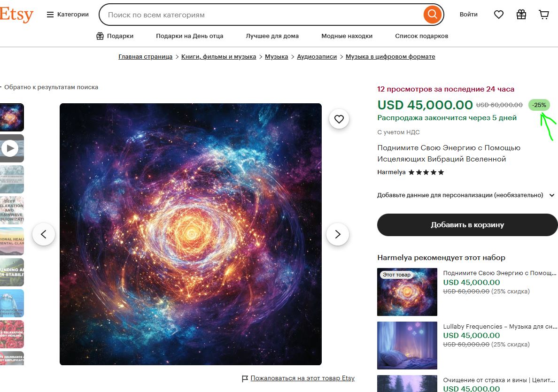Image resolution: width=558 pixels, height=392 pixels.
Task: Click Добавить в корзину button
Action: pyautogui.click(x=467, y=225)
